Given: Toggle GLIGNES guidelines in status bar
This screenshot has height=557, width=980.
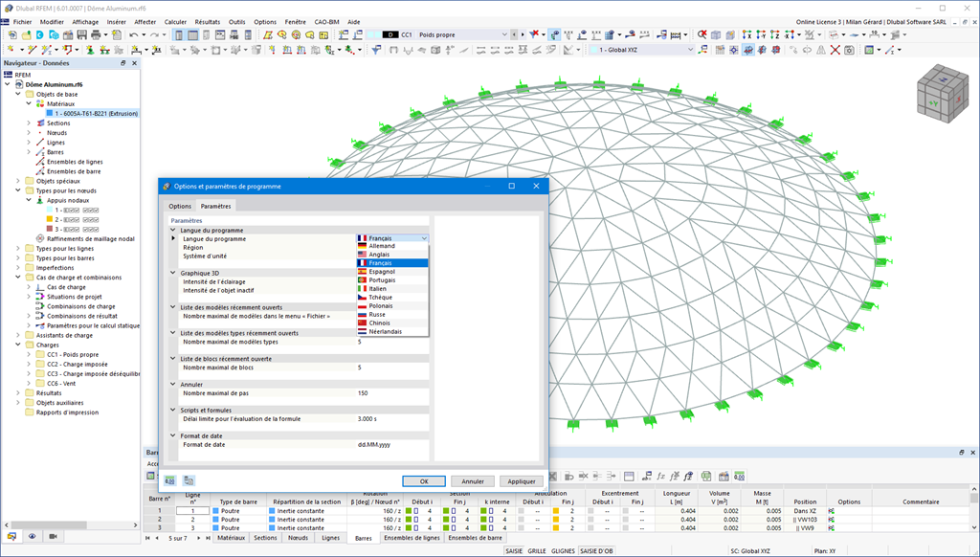Looking at the screenshot, I should pos(563,551).
